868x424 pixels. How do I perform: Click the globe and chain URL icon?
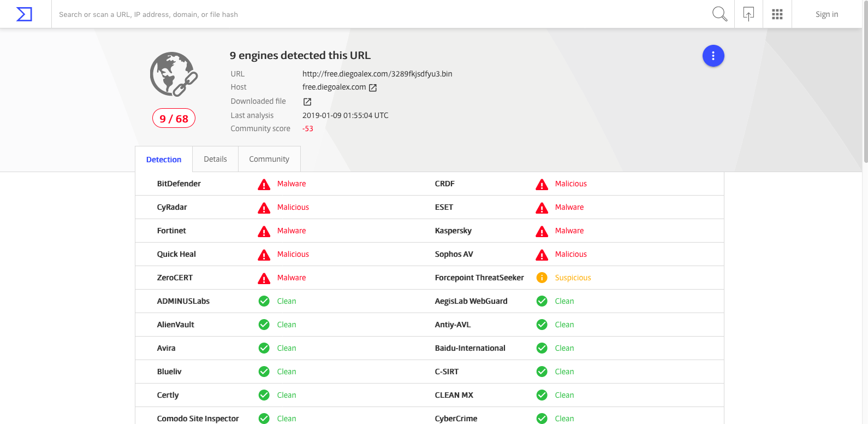coord(174,74)
